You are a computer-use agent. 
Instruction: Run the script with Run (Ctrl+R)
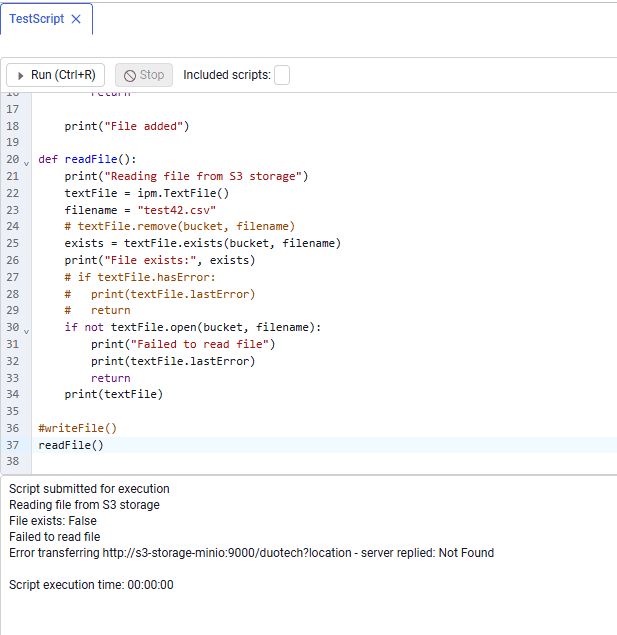click(x=55, y=75)
